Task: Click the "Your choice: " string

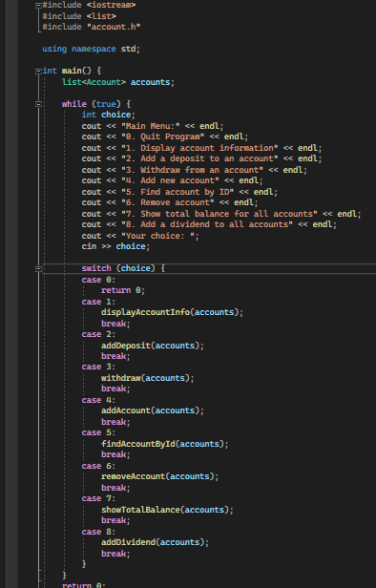Action: 157,236
